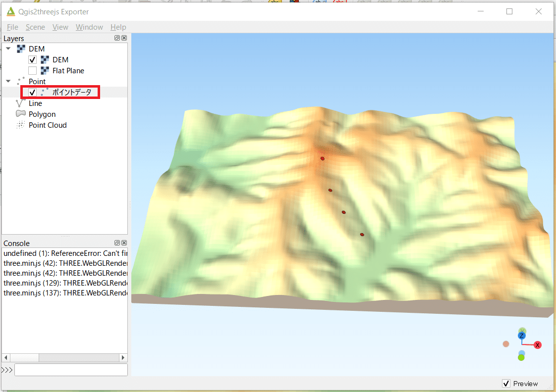This screenshot has height=392, width=556.
Task: Open the Scene menu
Action: coord(35,27)
